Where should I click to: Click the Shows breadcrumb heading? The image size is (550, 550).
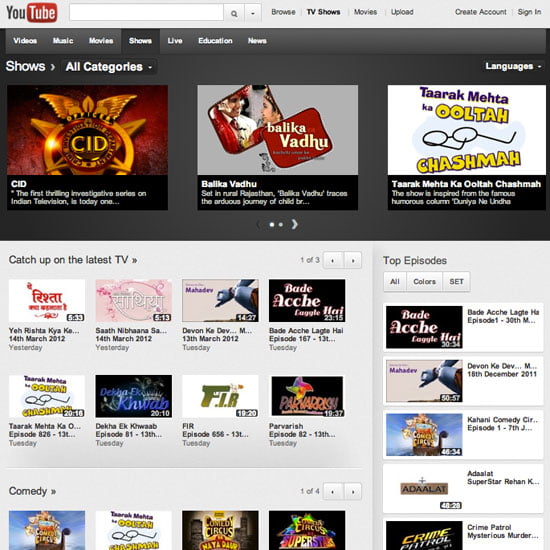point(26,66)
